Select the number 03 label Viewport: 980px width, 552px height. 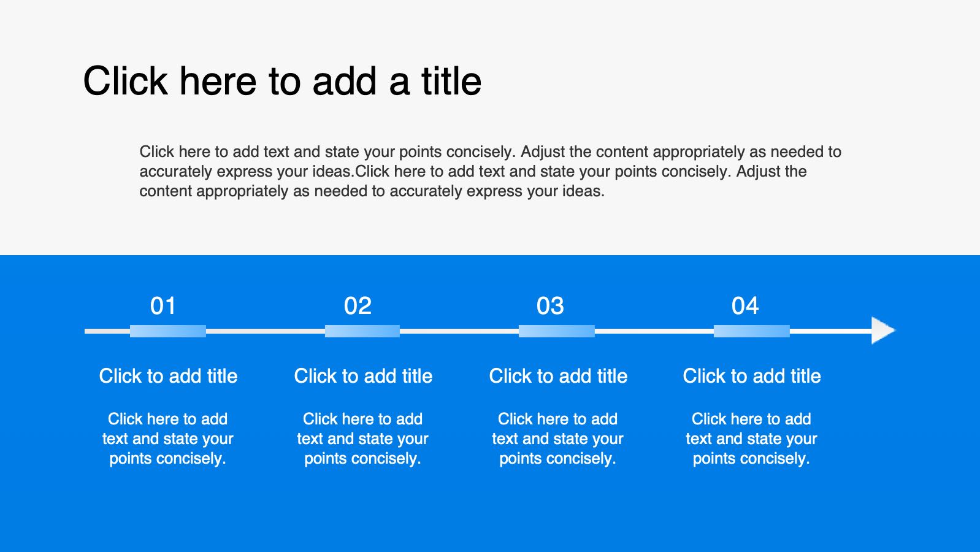(550, 306)
